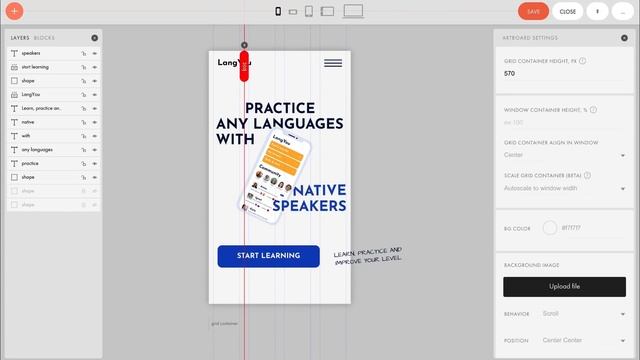Click the Grid Container Height field showing 570
640x360 pixels.
click(564, 74)
